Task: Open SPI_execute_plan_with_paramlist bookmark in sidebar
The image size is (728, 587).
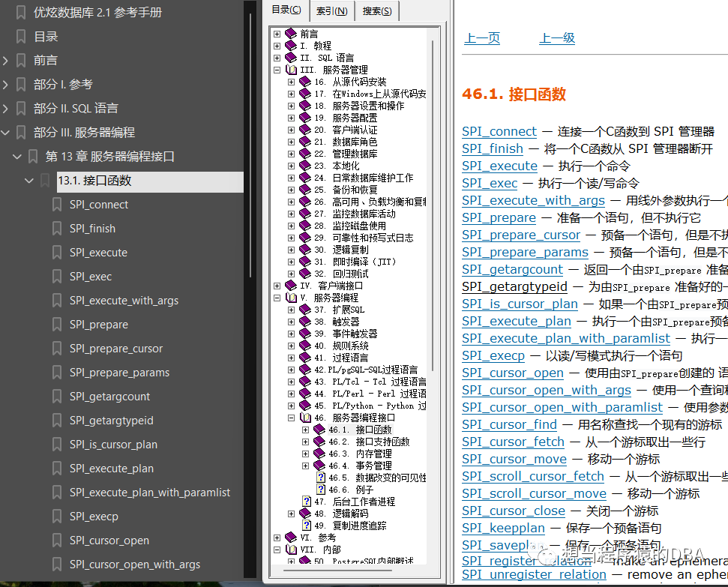Action: point(149,493)
